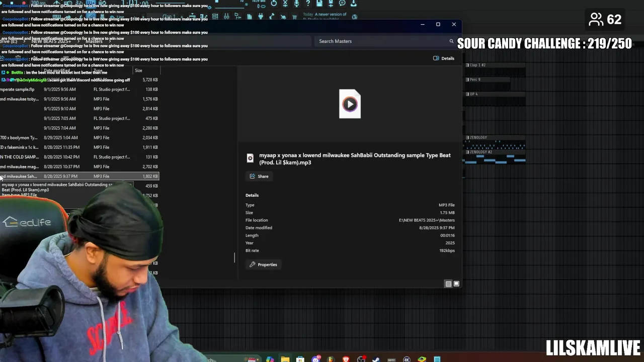Select the file modified 9/1/2025 7:04 AM

79,128
